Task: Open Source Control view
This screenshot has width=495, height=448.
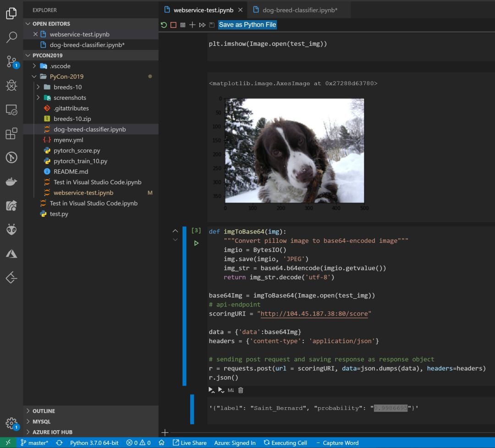Action: pyautogui.click(x=12, y=61)
